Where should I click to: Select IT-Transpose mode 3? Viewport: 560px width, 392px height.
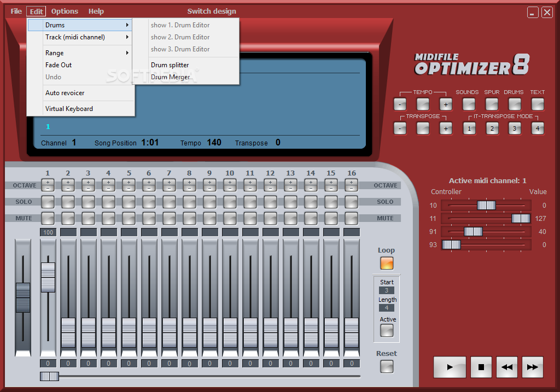515,128
